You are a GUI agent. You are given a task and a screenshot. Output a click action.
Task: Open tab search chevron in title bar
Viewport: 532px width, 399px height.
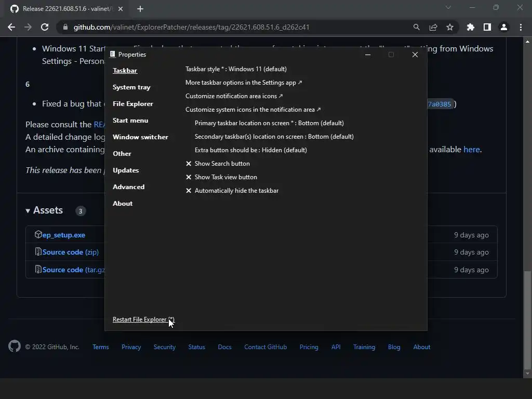coord(448,7)
